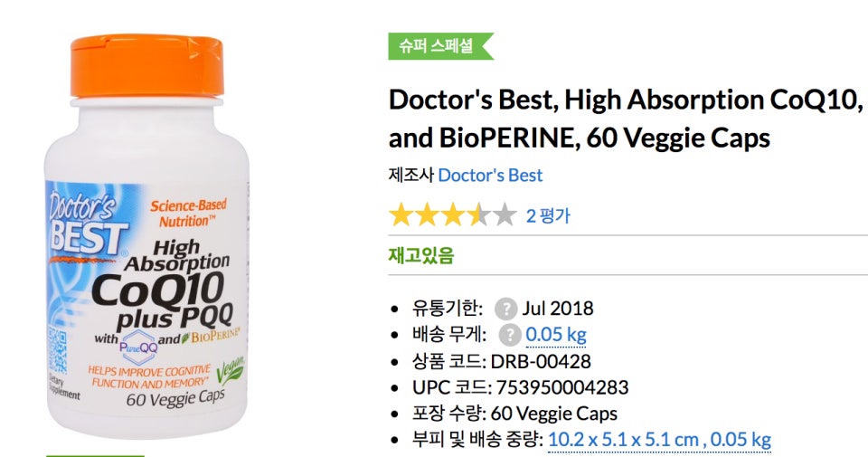The image size is (868, 457).
Task: Open the Doctor's Best manufacturer link
Action: [x=490, y=175]
